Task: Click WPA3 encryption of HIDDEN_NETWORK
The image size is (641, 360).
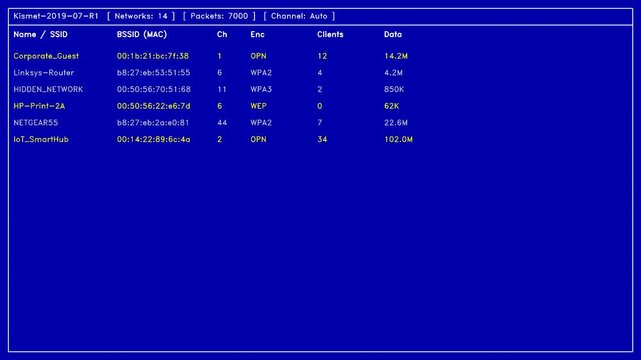Action: (261, 89)
